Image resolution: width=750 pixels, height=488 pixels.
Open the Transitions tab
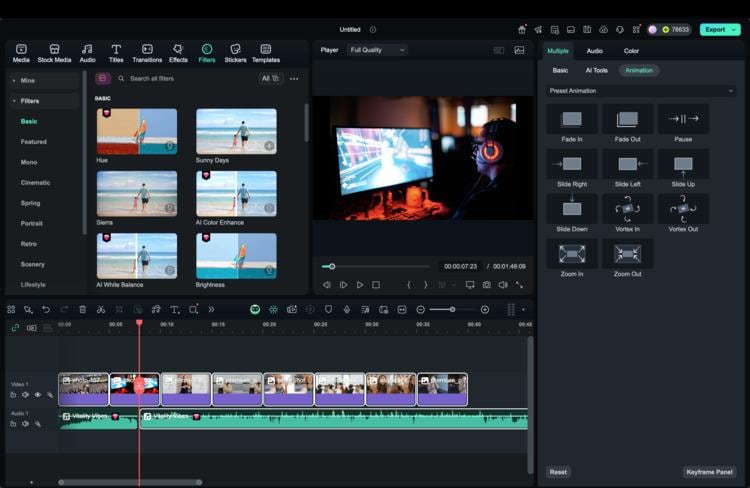tap(147, 53)
